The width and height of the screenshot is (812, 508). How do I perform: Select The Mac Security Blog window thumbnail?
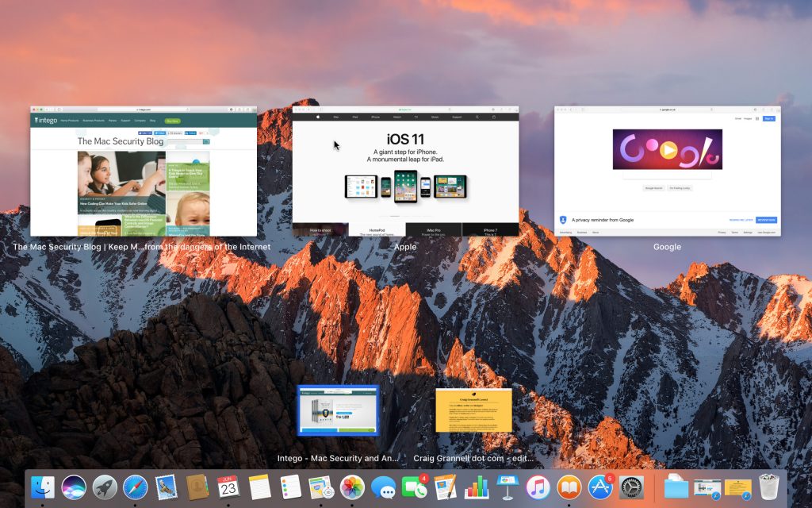tap(144, 171)
